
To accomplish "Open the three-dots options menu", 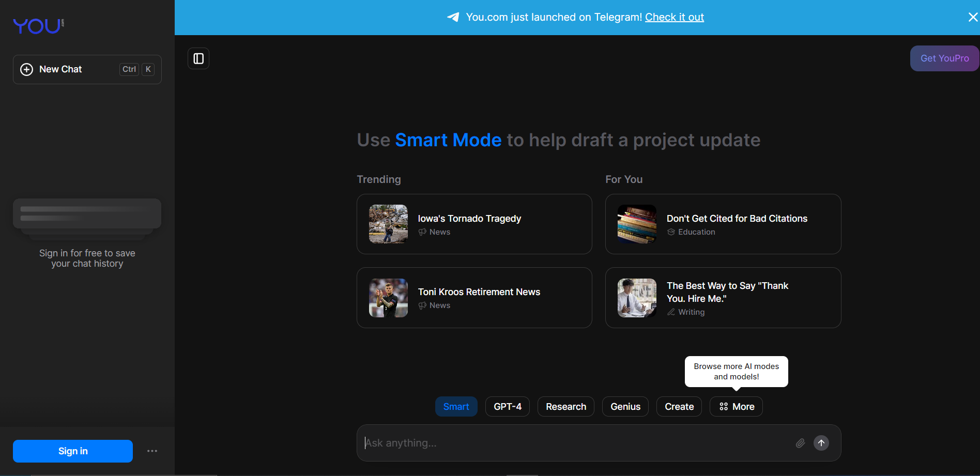I will [x=152, y=451].
